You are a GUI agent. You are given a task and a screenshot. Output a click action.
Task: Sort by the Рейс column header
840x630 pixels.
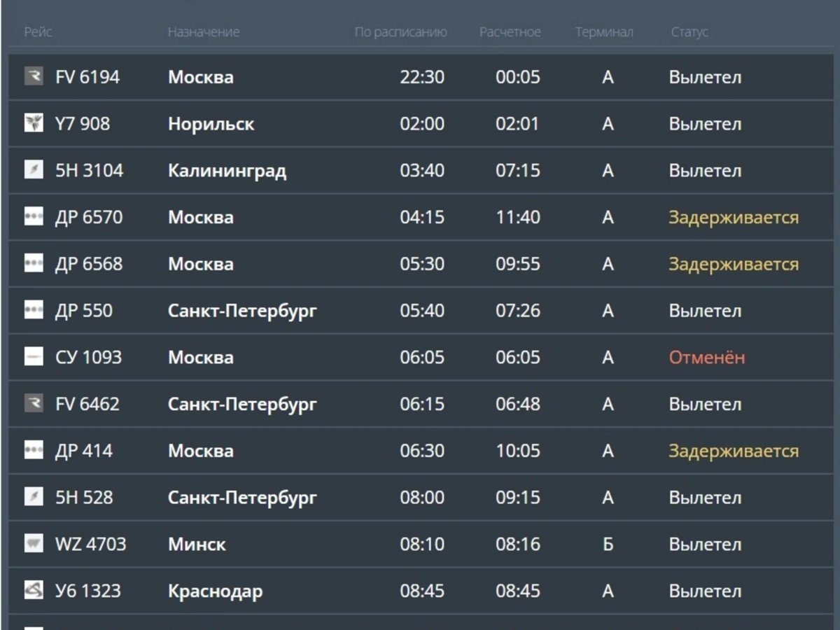click(x=38, y=32)
